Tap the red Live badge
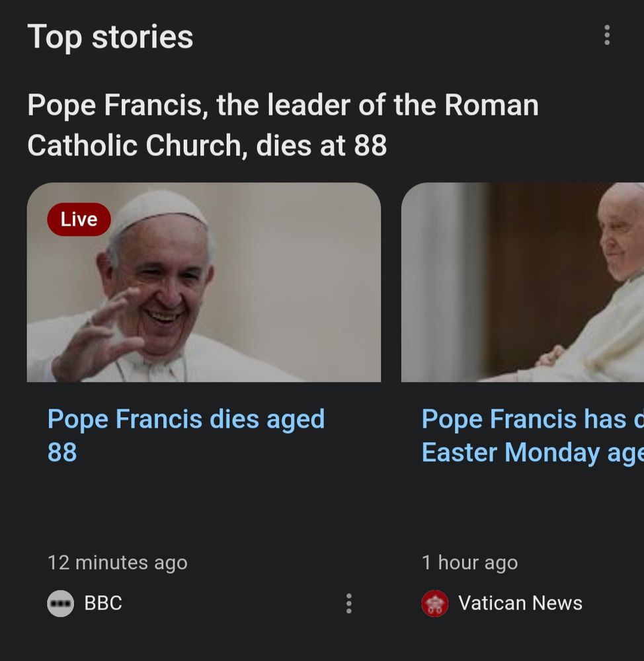644x661 pixels. [x=79, y=219]
